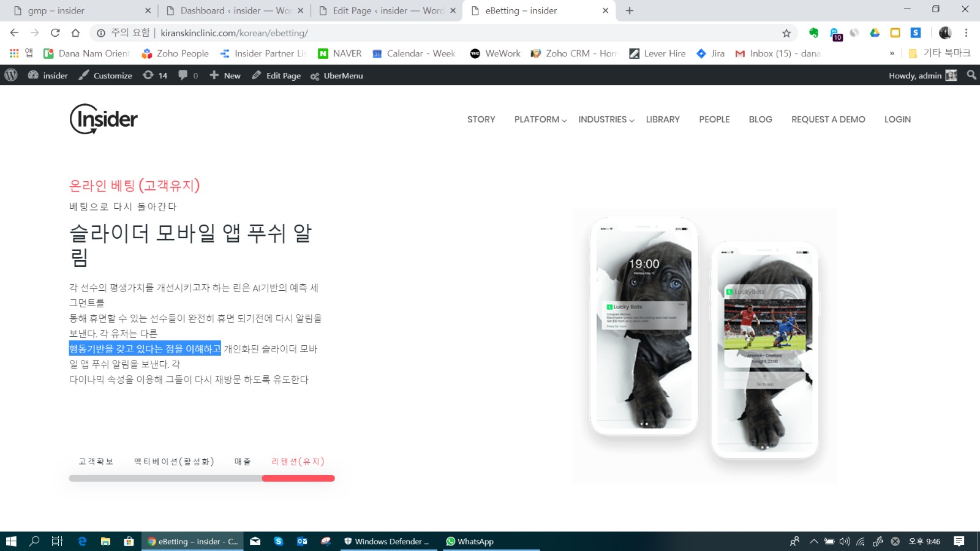
Task: Click the Insider logo
Action: tap(104, 119)
